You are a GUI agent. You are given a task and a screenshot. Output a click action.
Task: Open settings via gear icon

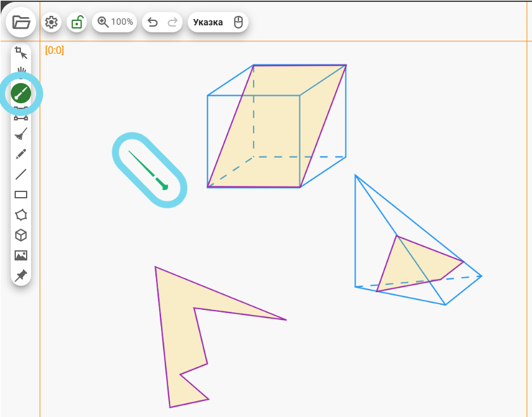tap(51, 22)
